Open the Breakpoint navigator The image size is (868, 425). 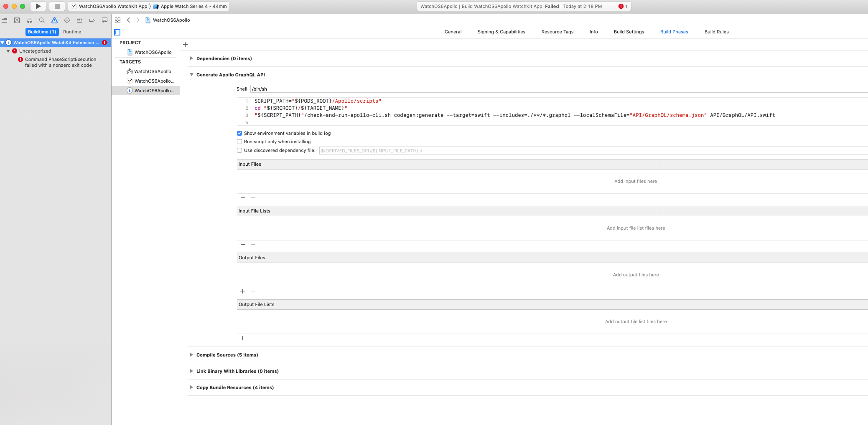pos(92,20)
